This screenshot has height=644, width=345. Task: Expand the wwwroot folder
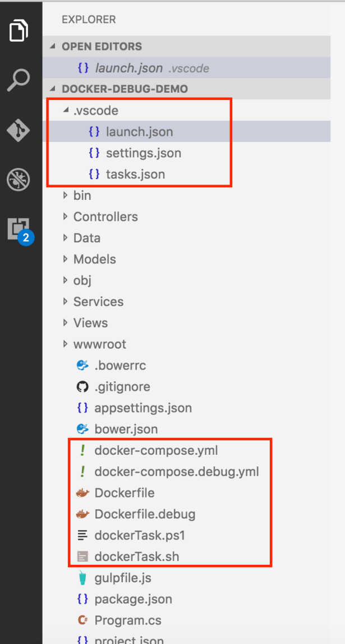(x=66, y=344)
